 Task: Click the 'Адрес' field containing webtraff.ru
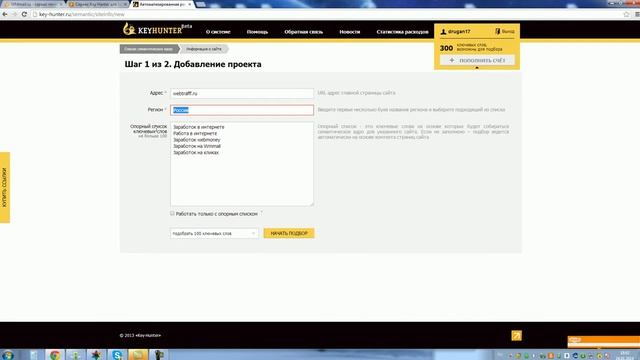(242, 93)
